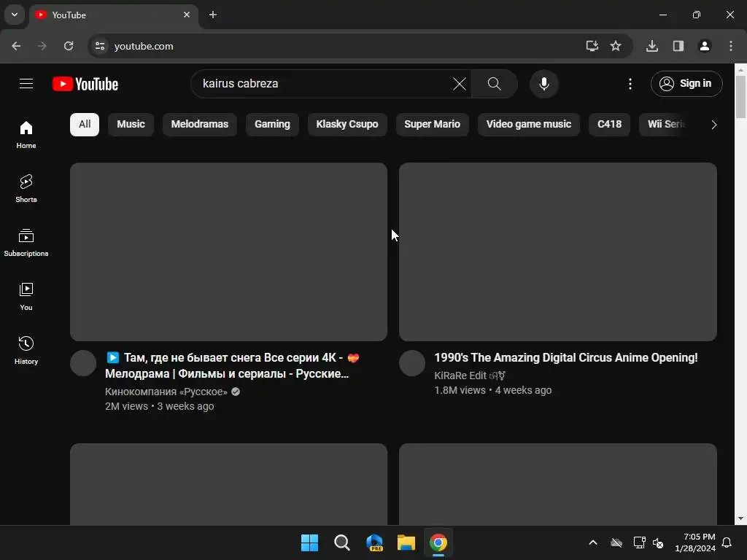Image resolution: width=747 pixels, height=560 pixels.
Task: Click the page vertical scrollbar thumb
Action: [x=741, y=97]
